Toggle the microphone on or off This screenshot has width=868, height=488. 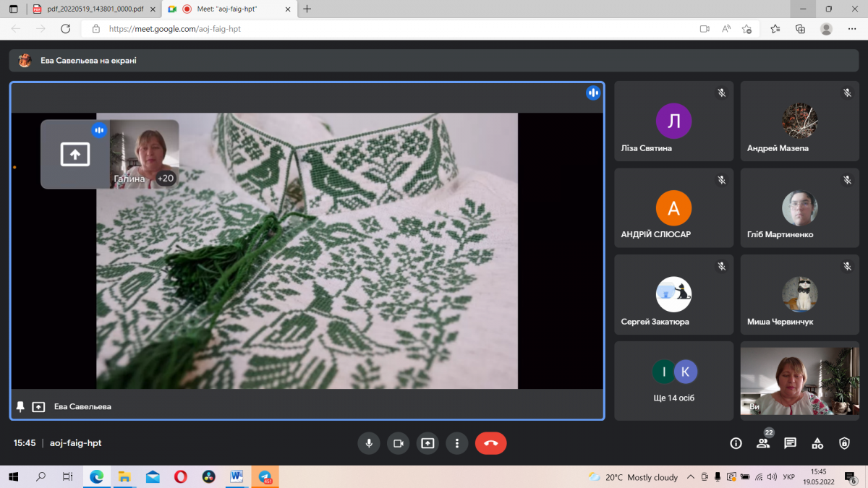tap(369, 443)
